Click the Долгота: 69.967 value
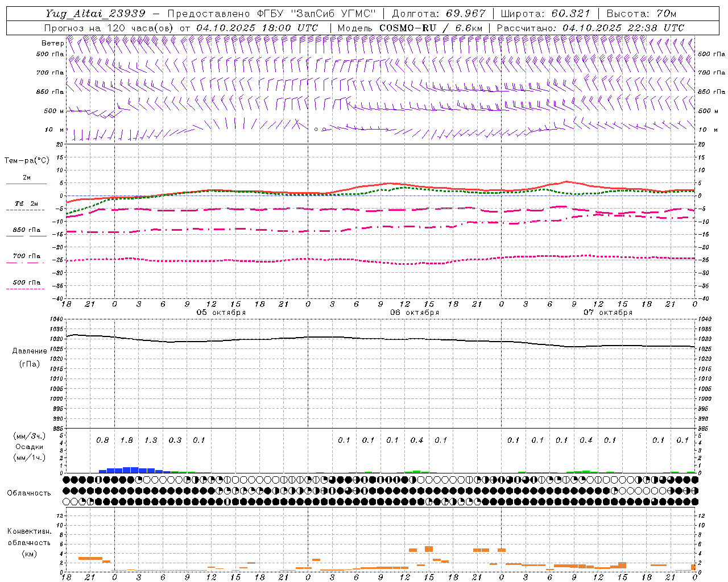Image resolution: width=728 pixels, height=582 pixels. point(439,14)
